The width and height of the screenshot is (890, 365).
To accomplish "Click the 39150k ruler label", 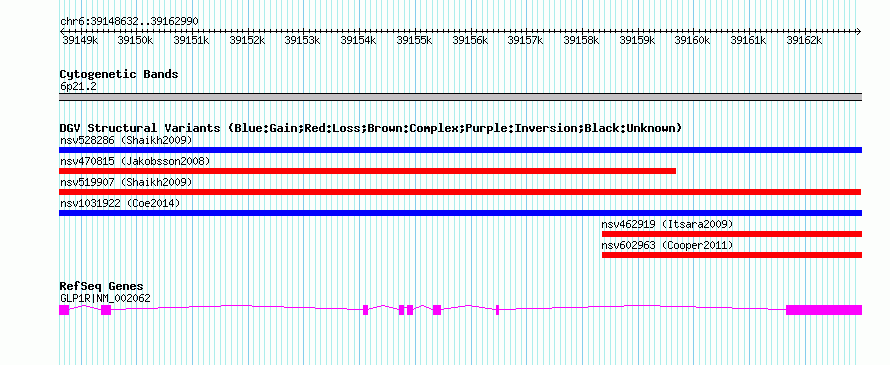I will pyautogui.click(x=135, y=41).
